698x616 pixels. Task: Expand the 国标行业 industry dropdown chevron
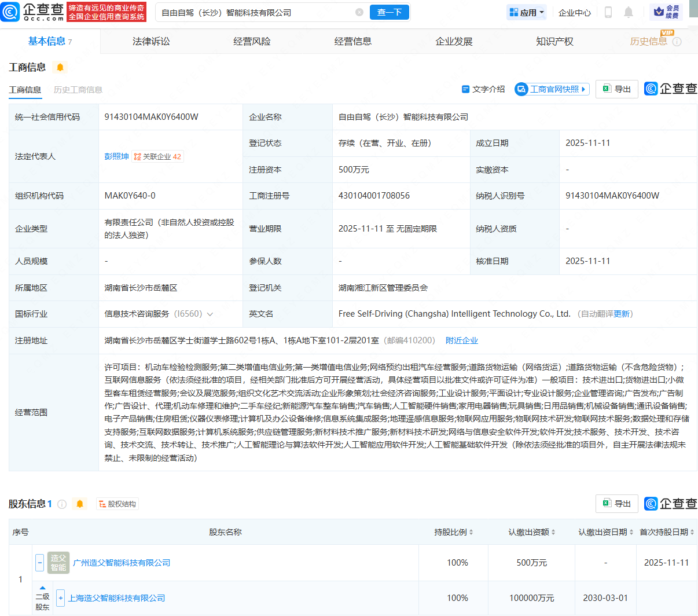pos(210,314)
